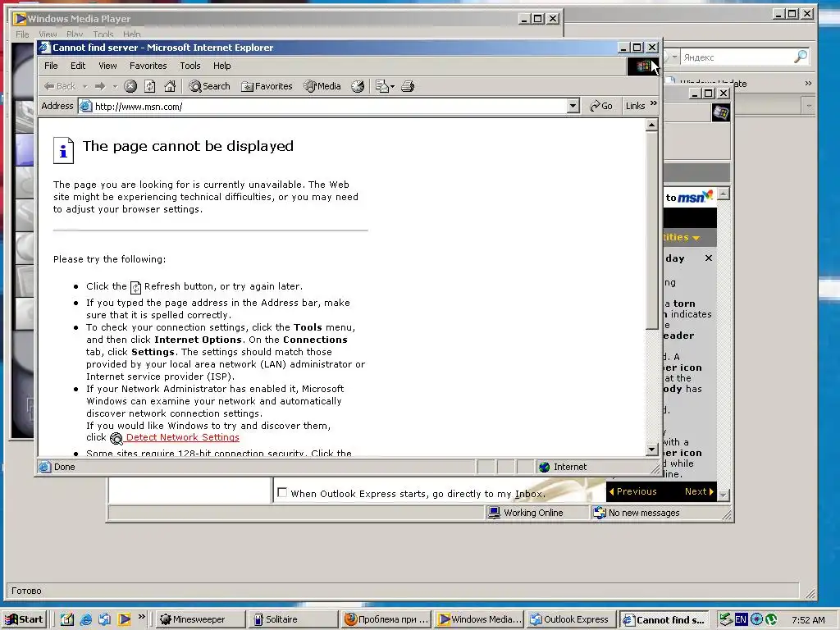Switch to Windows Media taskbar button
This screenshot has height=630, width=840.
(479, 619)
